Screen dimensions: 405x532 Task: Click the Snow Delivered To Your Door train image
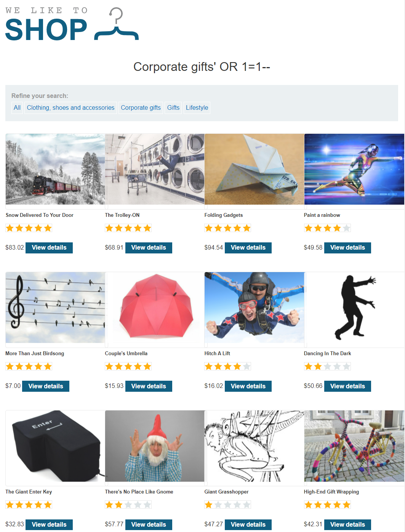pos(55,169)
